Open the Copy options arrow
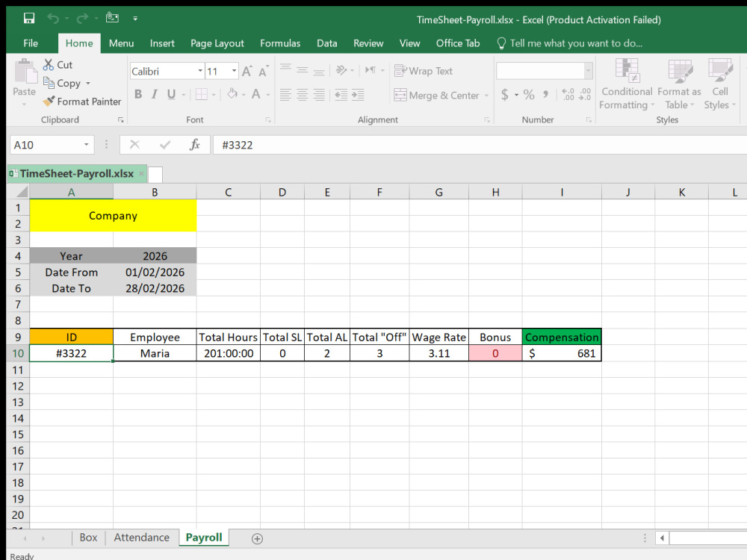 point(87,84)
